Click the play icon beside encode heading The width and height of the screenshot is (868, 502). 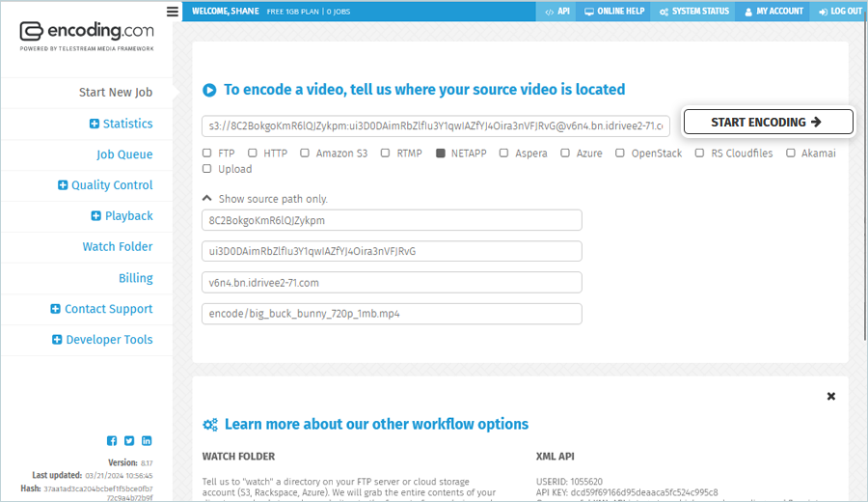point(209,90)
